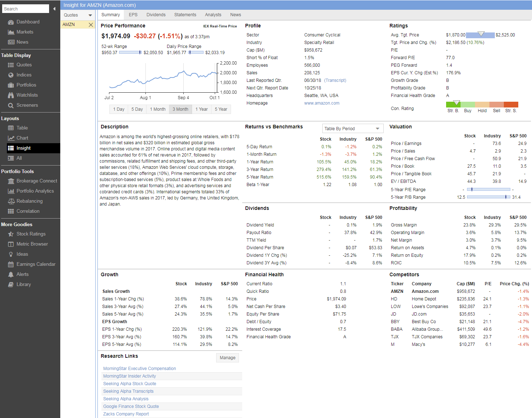The width and height of the screenshot is (532, 418).
Task: Open the Watchlists binoculars icon
Action: click(11, 95)
